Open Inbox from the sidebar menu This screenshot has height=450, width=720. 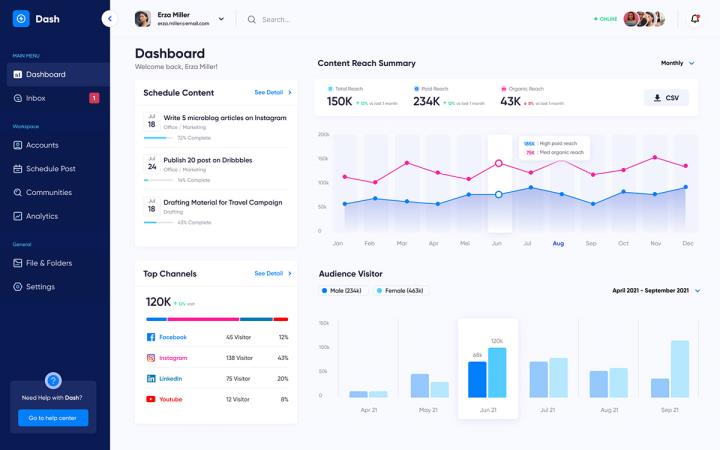coord(35,98)
